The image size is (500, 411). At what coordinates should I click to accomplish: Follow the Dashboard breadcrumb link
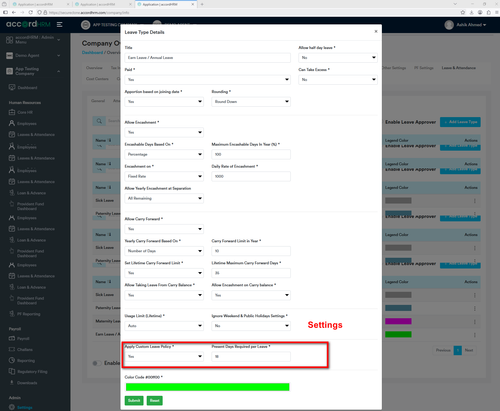pos(92,53)
